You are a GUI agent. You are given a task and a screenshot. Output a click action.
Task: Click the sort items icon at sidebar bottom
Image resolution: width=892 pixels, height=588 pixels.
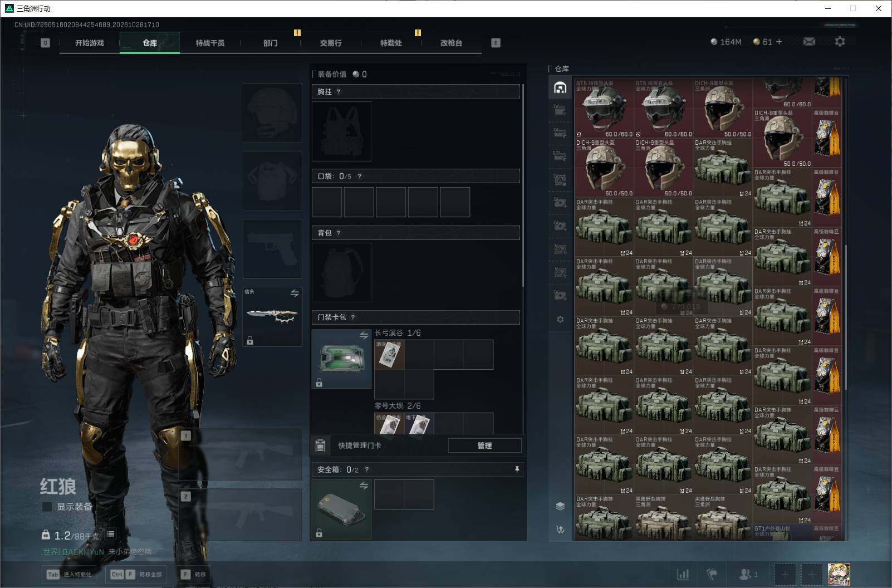pyautogui.click(x=560, y=530)
